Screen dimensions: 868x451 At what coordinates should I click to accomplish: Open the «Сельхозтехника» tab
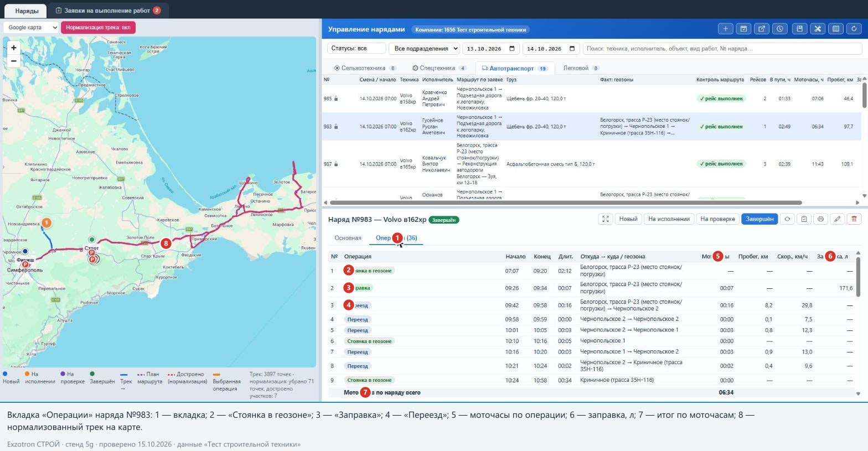(365, 68)
